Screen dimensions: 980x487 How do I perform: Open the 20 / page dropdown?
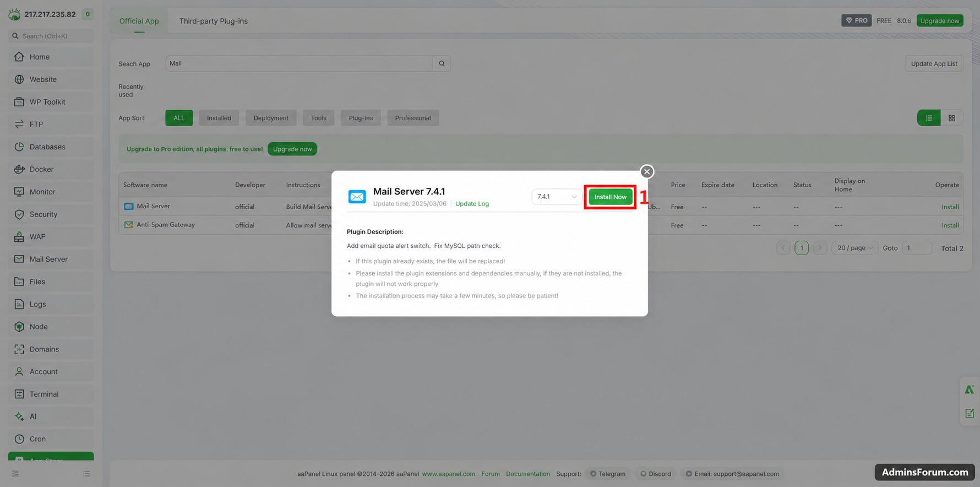pyautogui.click(x=854, y=248)
